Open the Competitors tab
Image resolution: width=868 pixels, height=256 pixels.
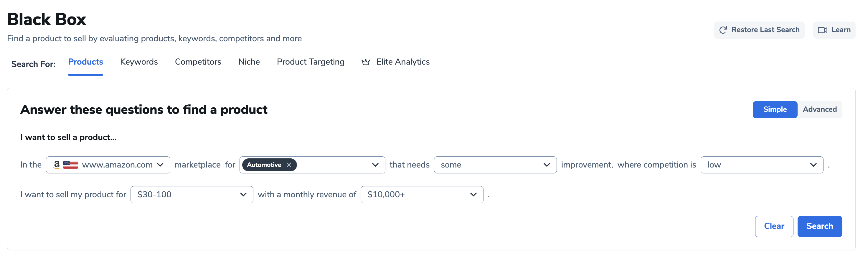tap(198, 62)
